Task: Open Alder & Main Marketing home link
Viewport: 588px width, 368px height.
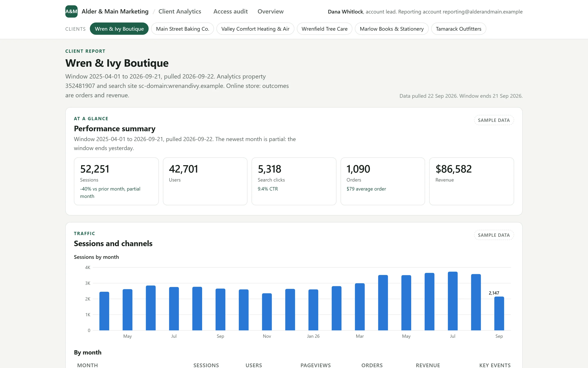Action: coord(115,11)
